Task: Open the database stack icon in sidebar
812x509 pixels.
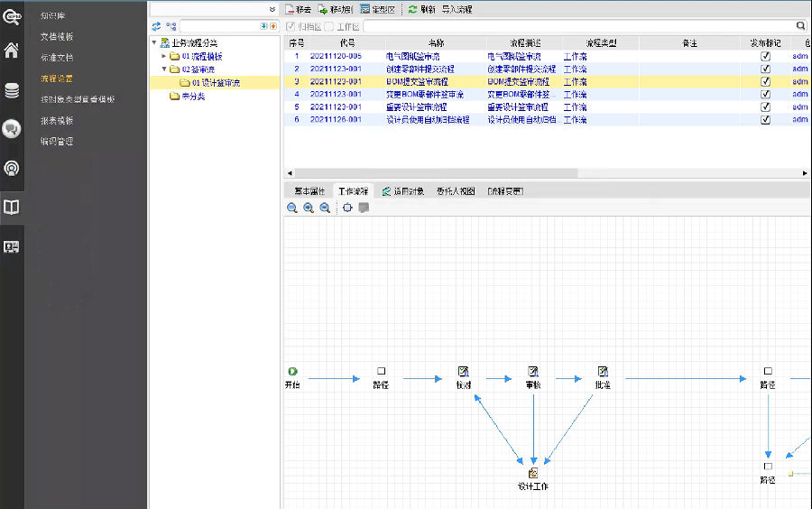Action: [12, 90]
